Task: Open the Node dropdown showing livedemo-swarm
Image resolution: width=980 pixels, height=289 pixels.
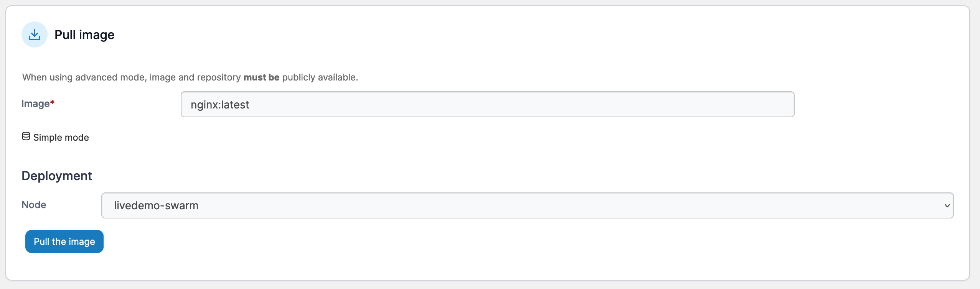Action: [x=527, y=205]
